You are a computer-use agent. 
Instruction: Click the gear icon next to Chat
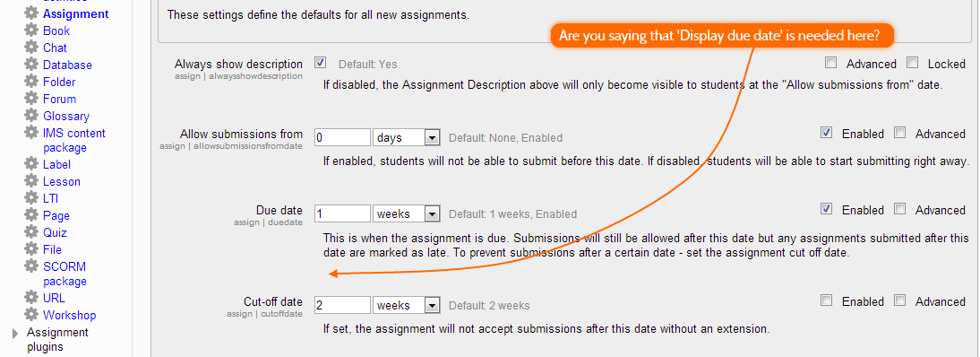point(31,48)
